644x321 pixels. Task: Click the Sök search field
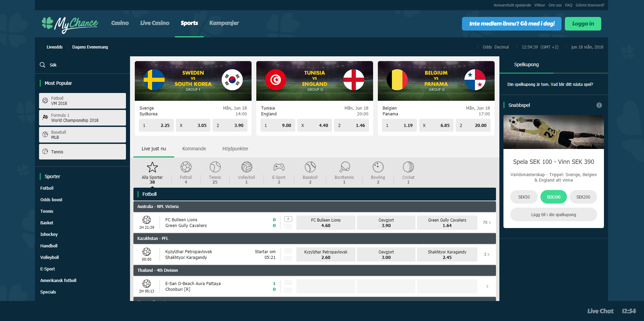(x=82, y=65)
